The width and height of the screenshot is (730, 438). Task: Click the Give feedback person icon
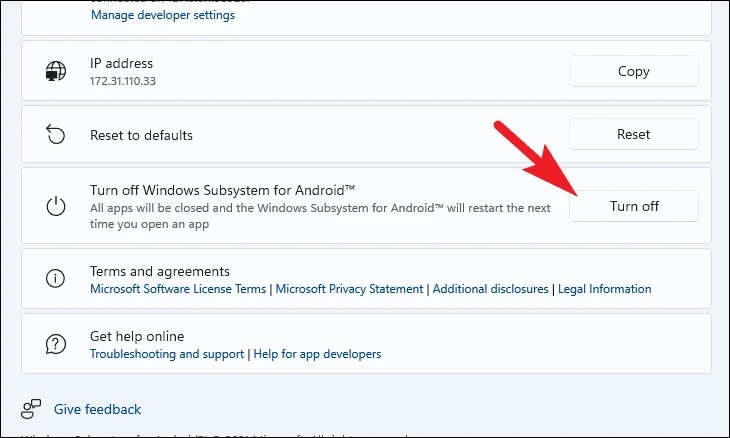point(31,409)
